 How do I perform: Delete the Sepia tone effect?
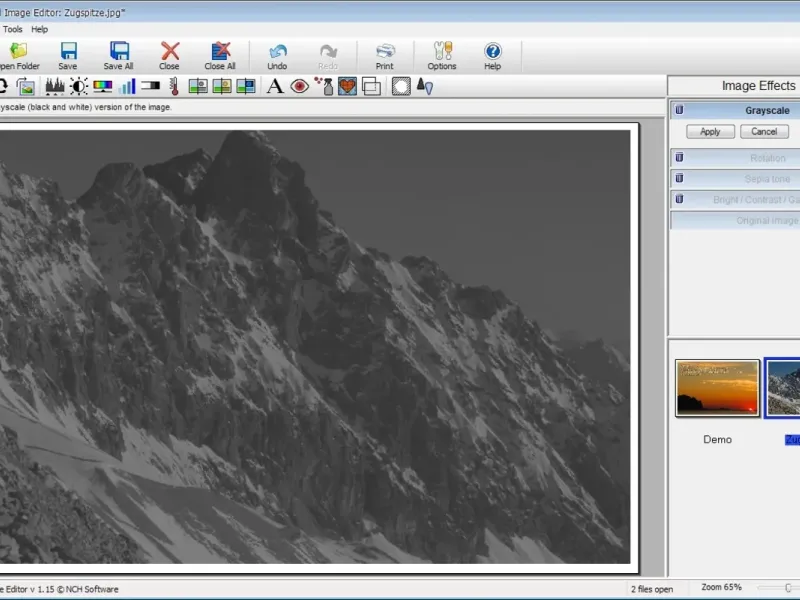(x=679, y=179)
